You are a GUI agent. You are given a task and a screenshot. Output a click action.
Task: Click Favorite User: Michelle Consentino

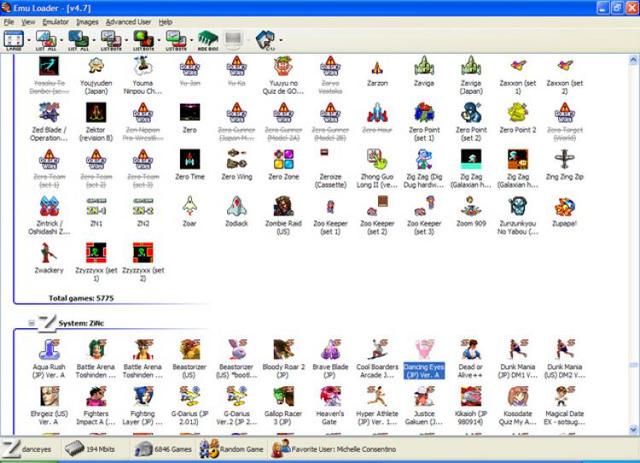pos(334,449)
